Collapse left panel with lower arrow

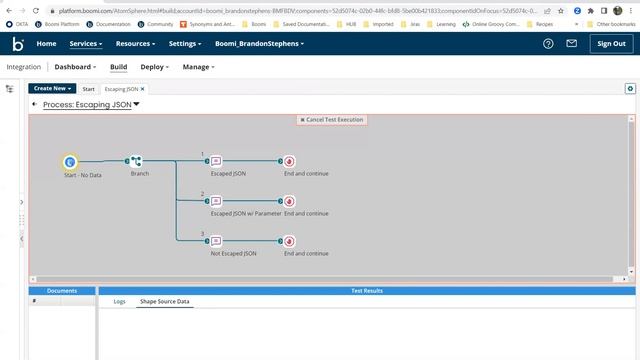(22, 239)
